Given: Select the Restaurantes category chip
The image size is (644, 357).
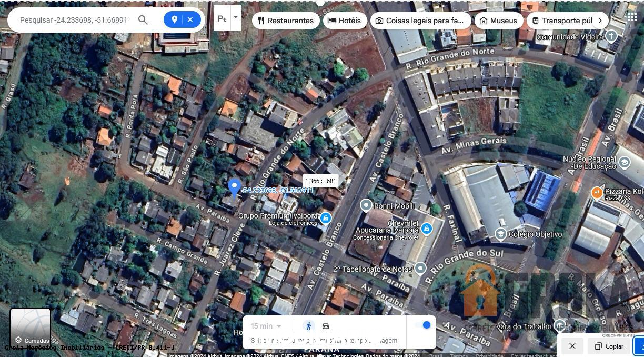Looking at the screenshot, I should click(x=286, y=21).
